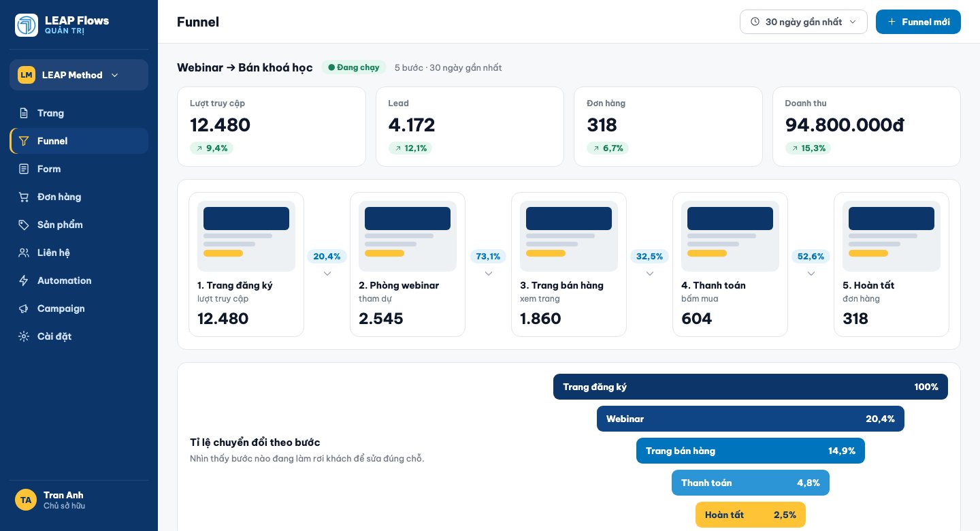Click the Campaign megaphone icon
The image size is (980, 531).
click(x=24, y=308)
